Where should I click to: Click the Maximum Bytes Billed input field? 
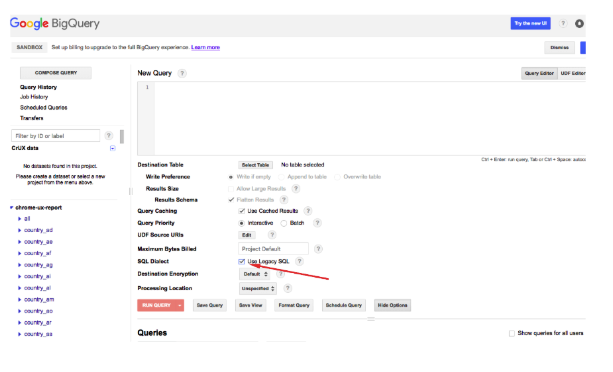click(273, 249)
